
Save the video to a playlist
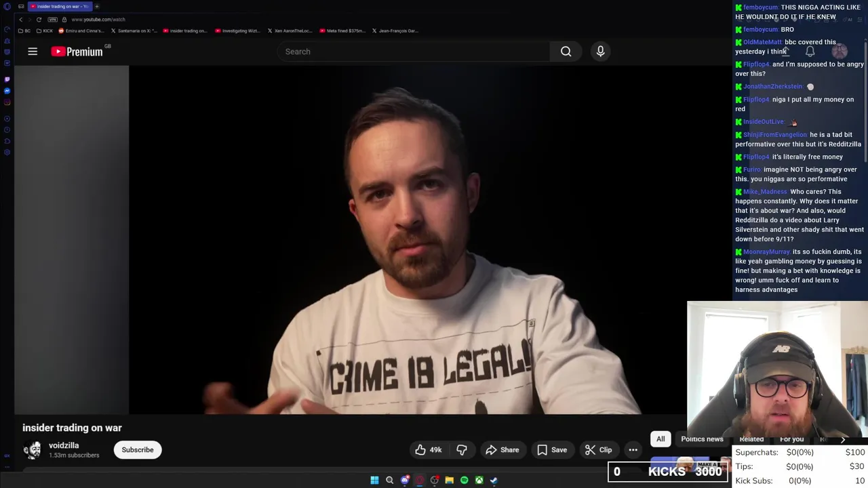click(552, 450)
